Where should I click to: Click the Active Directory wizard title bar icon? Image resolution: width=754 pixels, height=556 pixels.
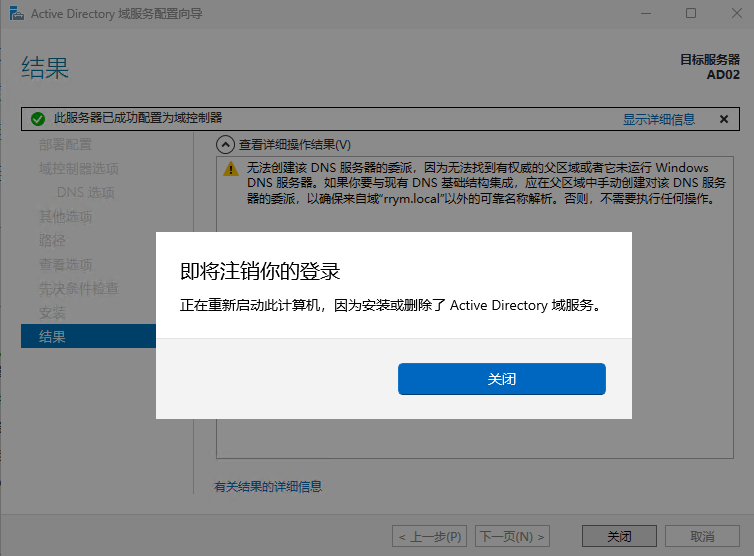click(x=15, y=14)
